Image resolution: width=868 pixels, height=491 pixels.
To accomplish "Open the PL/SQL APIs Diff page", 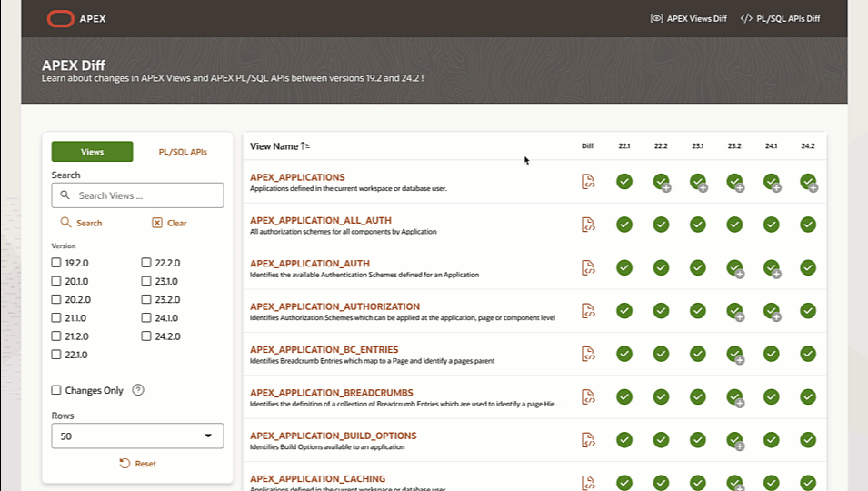I will pos(780,19).
